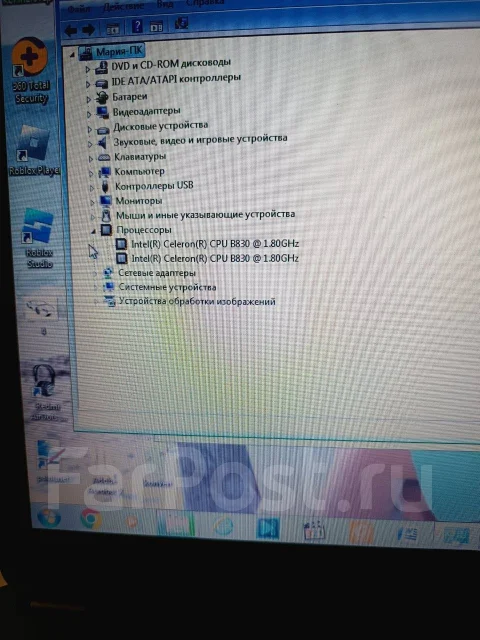Image resolution: width=480 pixels, height=640 pixels.
Task: Click the DVD drive category icon
Action: (x=101, y=68)
